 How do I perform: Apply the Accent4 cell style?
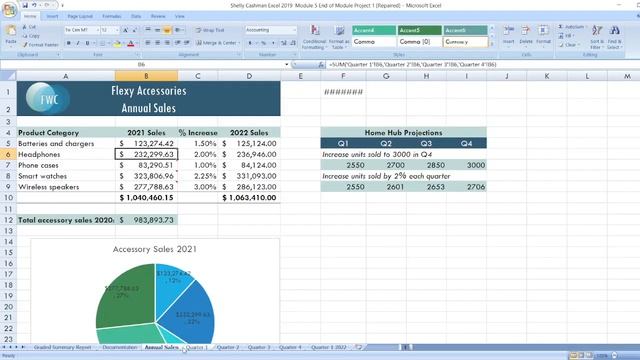click(374, 30)
